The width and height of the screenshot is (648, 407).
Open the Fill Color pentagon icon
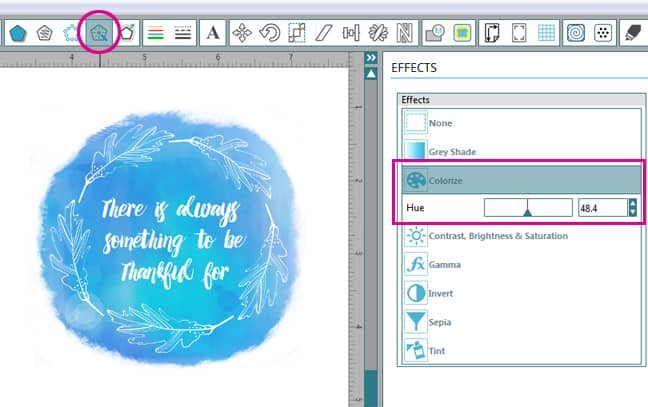pos(17,32)
